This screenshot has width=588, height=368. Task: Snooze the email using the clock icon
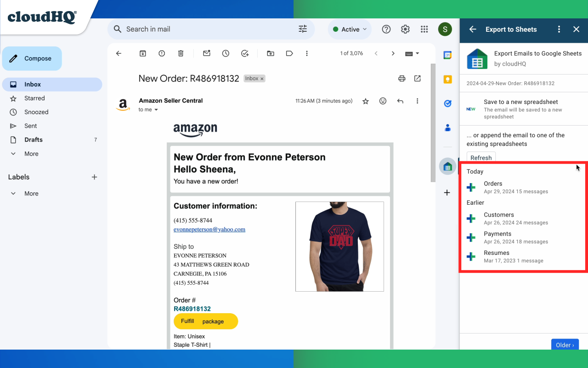click(x=226, y=53)
